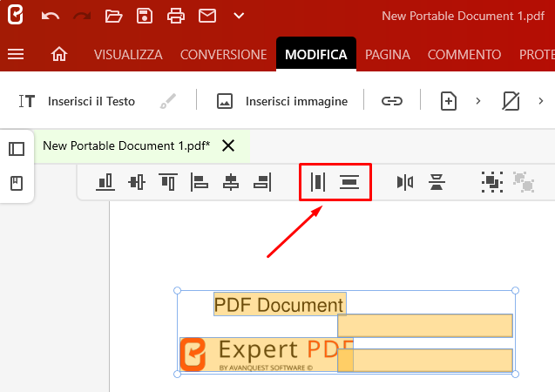Click the add page icon
The height and width of the screenshot is (392, 555).
click(x=449, y=101)
